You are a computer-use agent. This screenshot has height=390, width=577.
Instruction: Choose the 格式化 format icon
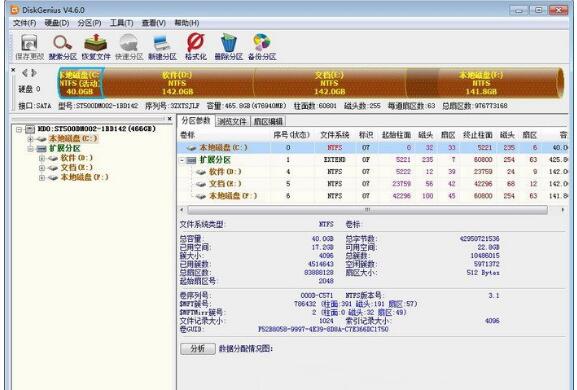coord(195,47)
